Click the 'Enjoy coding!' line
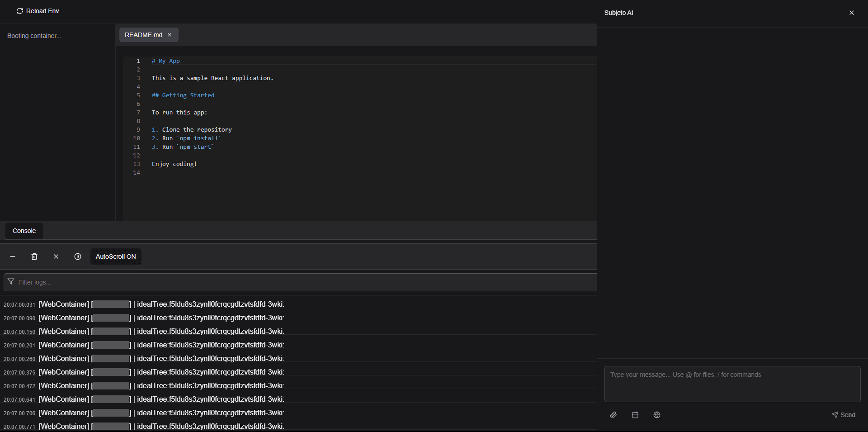This screenshot has height=432, width=868. [174, 164]
